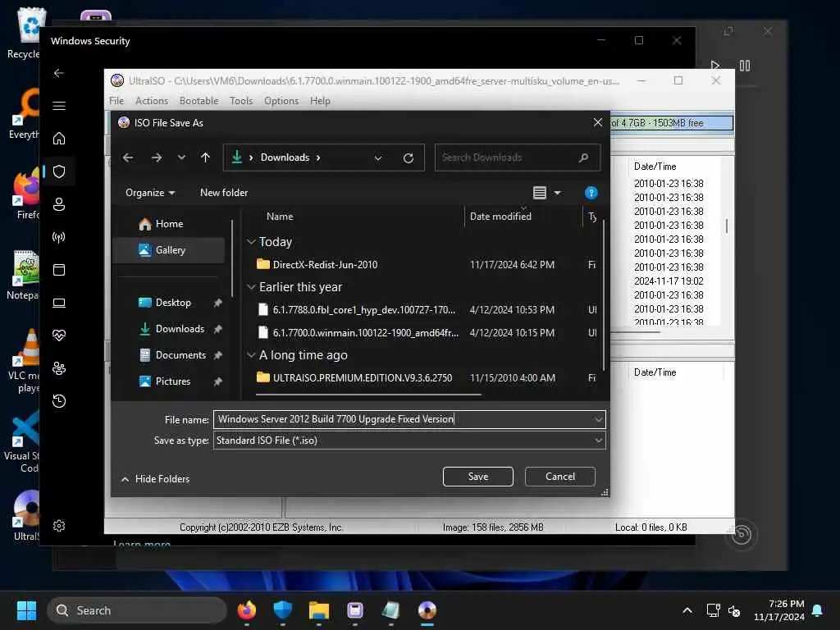Open Protection history icon

(x=59, y=401)
